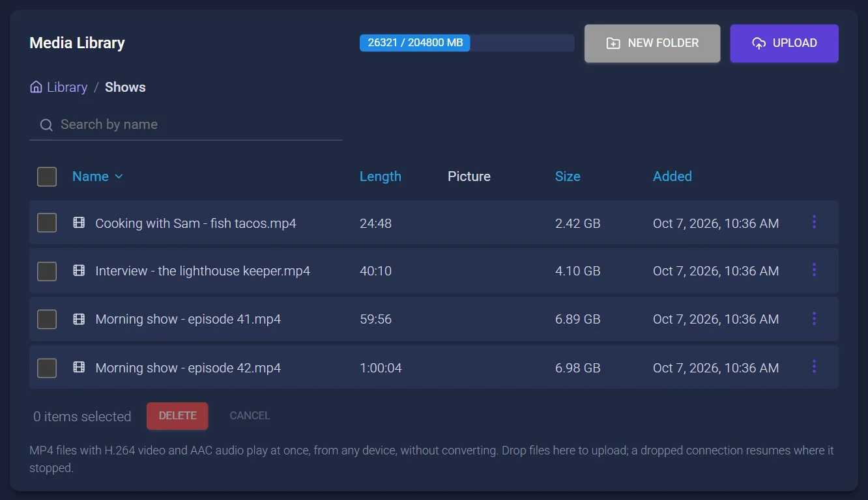Click the film icon beside Morning show episode 42

(79, 367)
